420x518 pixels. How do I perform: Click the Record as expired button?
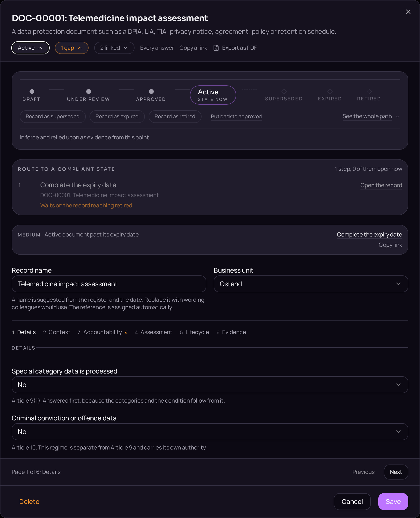click(x=117, y=117)
